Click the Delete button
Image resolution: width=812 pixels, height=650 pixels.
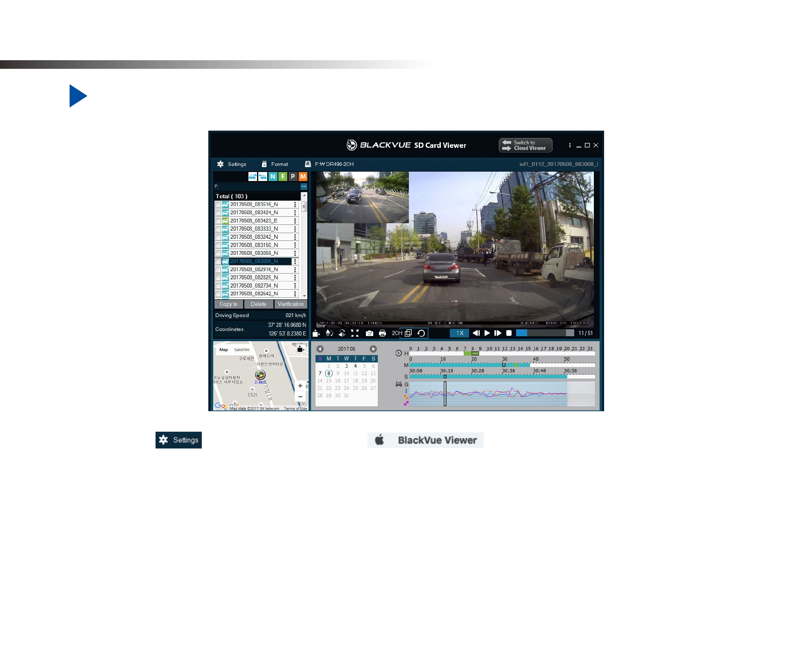258,304
